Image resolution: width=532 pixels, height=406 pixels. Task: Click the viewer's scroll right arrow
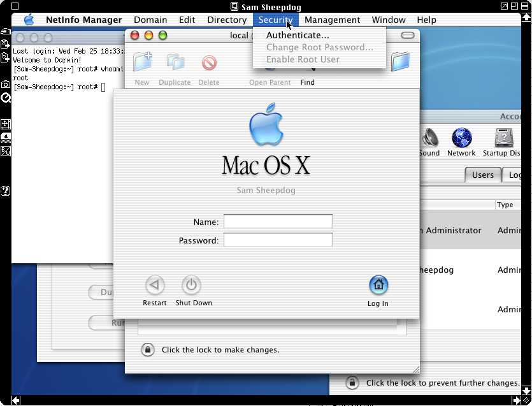(x=516, y=400)
